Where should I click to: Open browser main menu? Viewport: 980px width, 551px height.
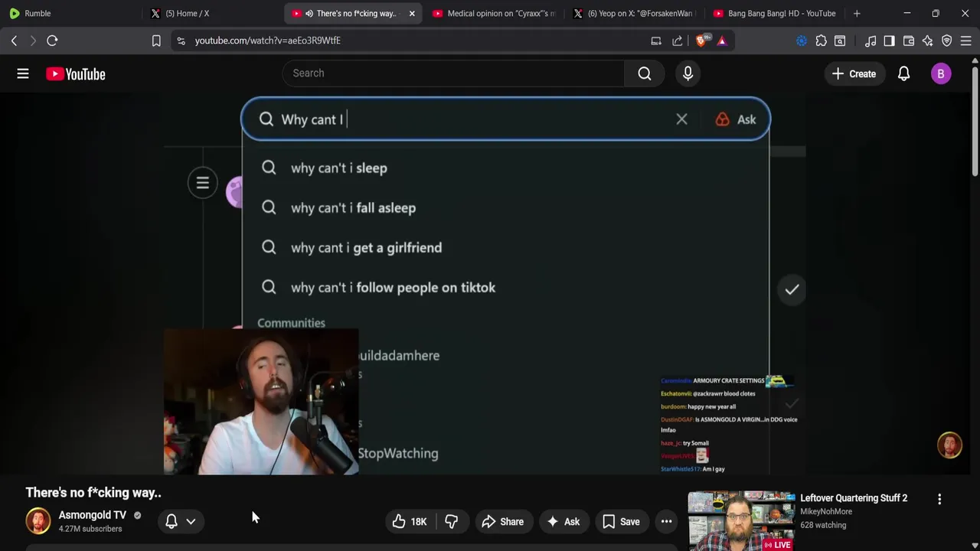[966, 41]
